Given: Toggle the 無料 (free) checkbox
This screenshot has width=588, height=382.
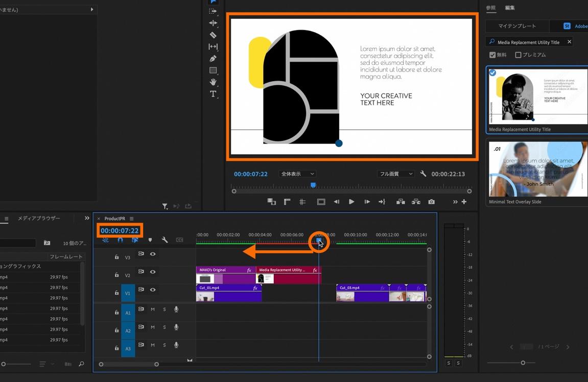Looking at the screenshot, I should (492, 55).
